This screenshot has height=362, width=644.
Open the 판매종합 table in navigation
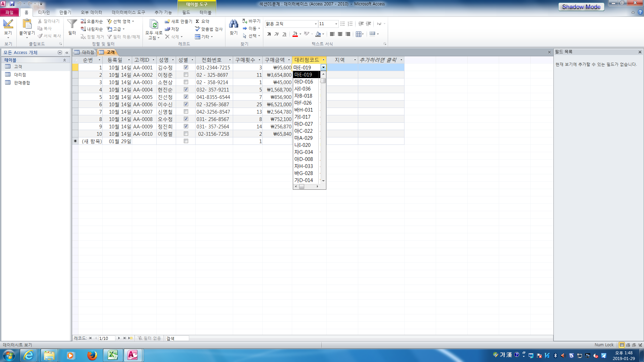tap(22, 83)
